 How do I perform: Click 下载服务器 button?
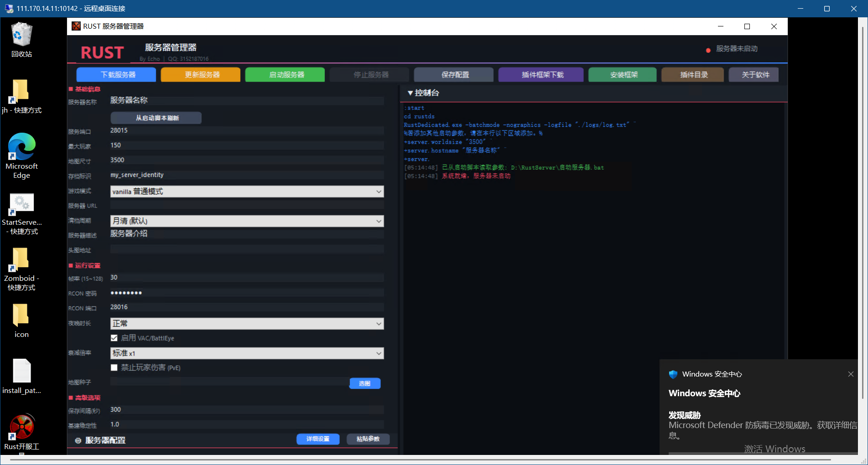[116, 75]
